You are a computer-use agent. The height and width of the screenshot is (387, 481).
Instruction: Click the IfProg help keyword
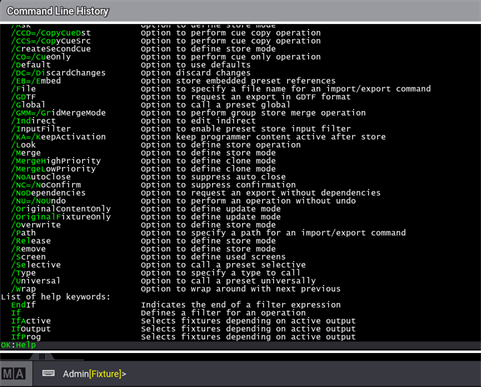coord(26,337)
